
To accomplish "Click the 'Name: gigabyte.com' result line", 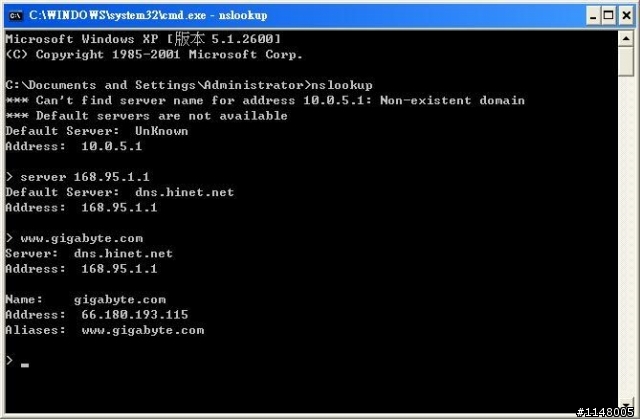I will tap(86, 299).
